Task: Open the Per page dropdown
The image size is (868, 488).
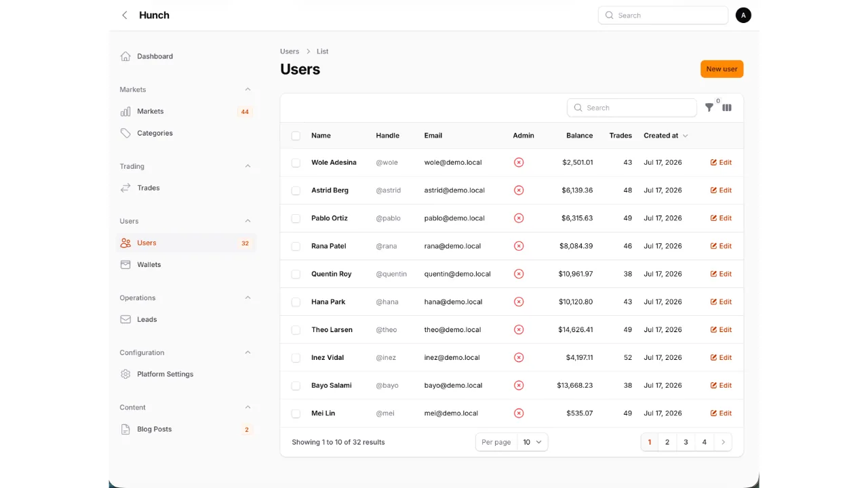Action: (532, 442)
